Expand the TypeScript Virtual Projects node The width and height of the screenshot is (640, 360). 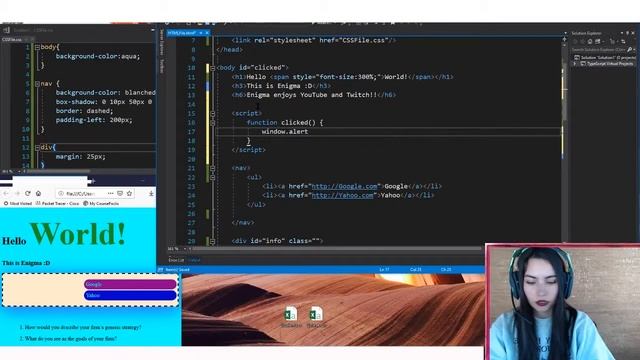(575, 64)
